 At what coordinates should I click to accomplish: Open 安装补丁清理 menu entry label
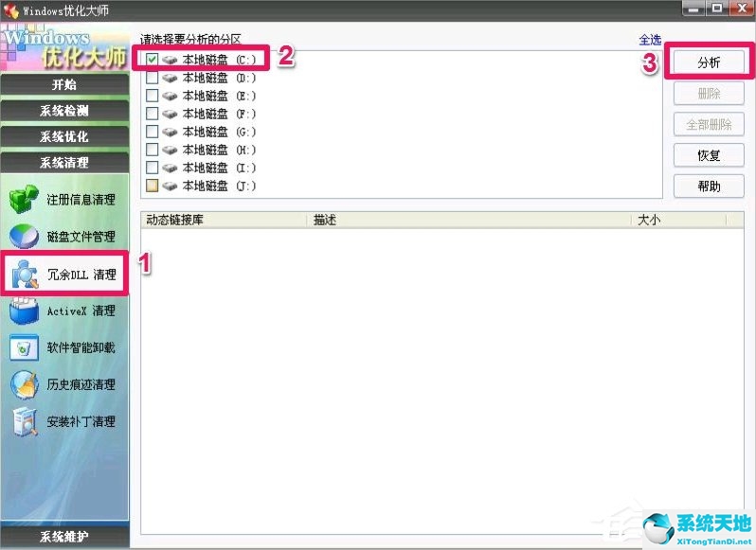click(81, 422)
